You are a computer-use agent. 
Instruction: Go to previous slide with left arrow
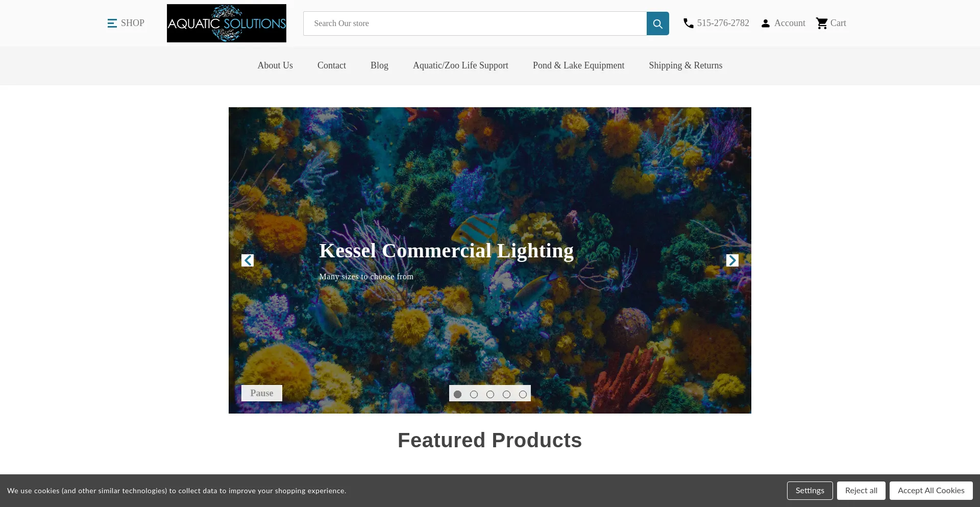(x=248, y=260)
